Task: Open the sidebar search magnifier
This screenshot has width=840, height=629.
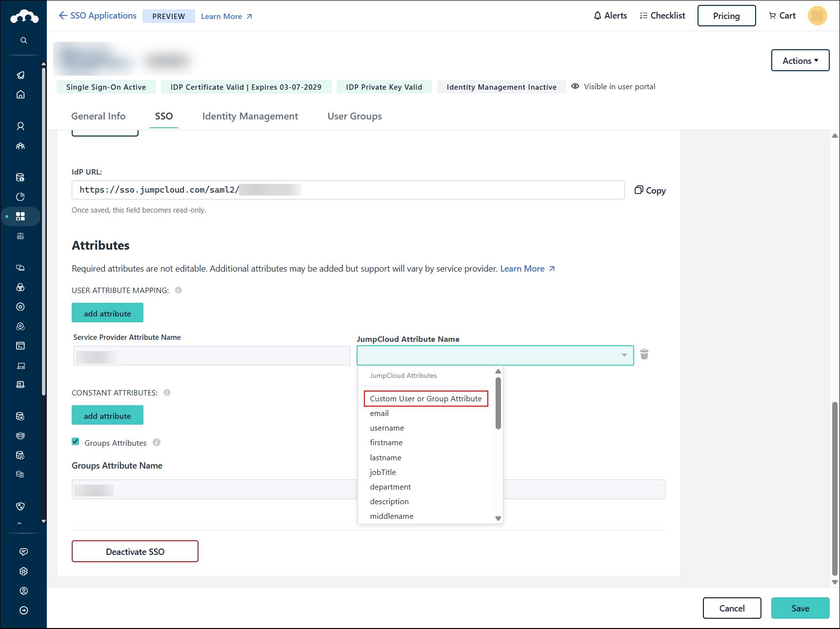Action: coord(23,40)
